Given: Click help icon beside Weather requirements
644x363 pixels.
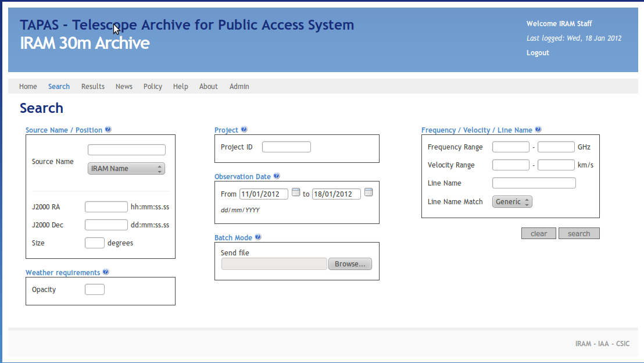Looking at the screenshot, I should 106,272.
